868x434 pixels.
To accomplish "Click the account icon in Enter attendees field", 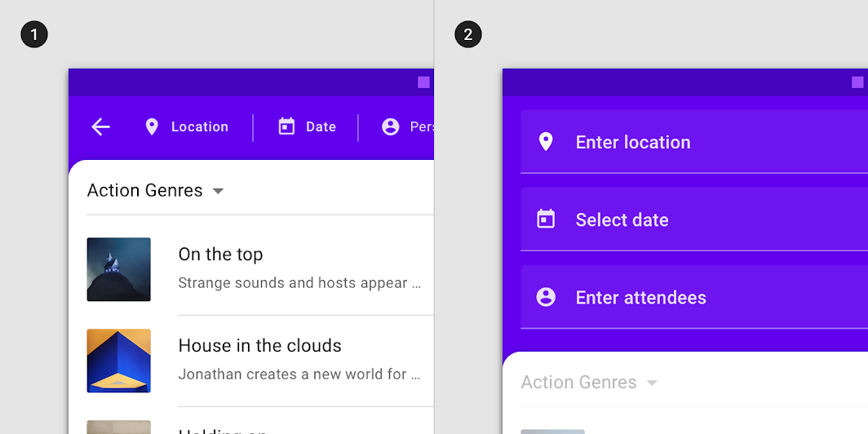I will point(546,297).
